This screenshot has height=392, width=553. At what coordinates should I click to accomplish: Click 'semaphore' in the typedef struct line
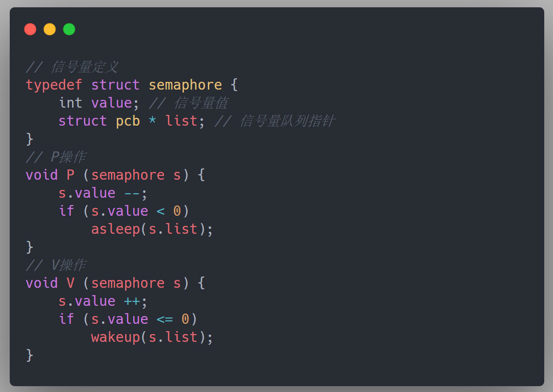tap(185, 85)
